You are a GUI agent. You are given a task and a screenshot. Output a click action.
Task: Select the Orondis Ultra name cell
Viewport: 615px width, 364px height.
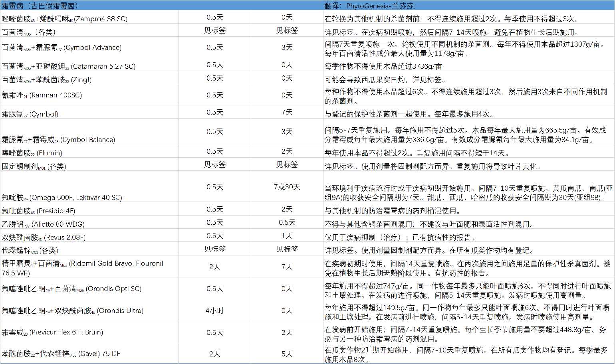coord(73,311)
